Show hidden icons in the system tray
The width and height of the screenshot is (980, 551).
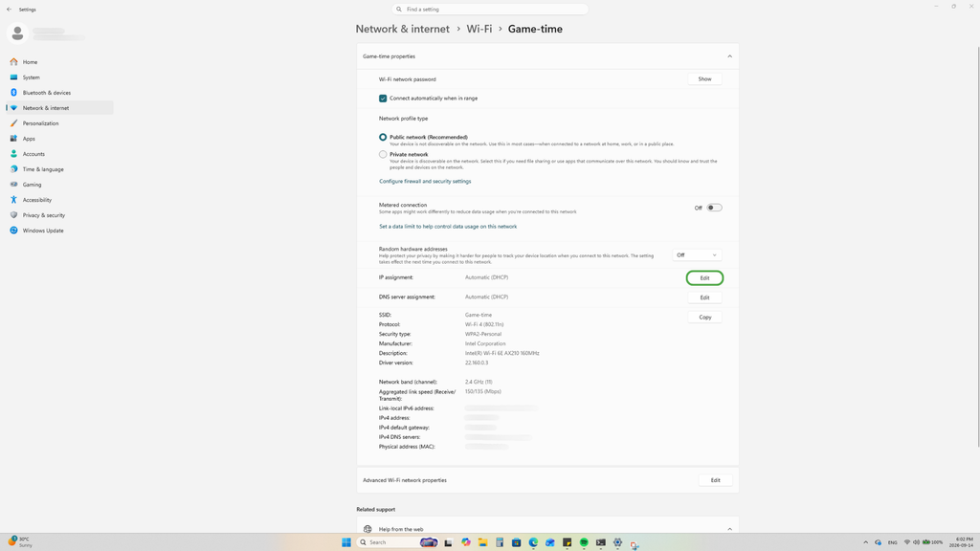[865, 542]
